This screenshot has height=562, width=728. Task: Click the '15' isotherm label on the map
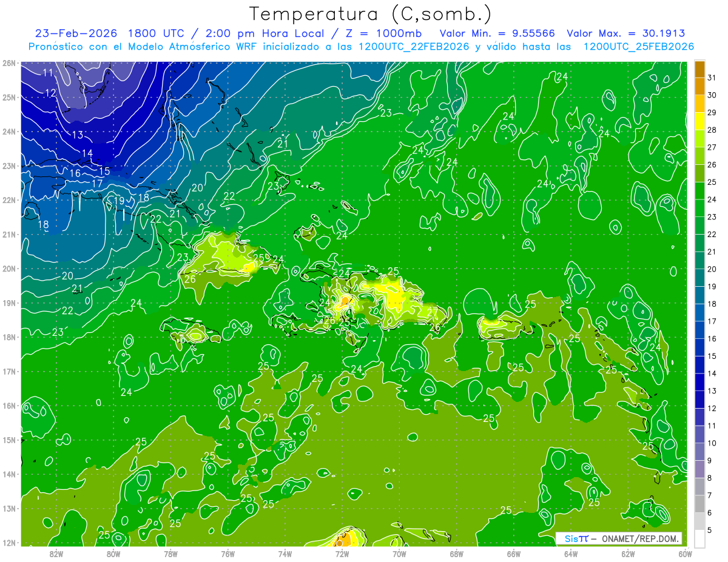[104, 171]
